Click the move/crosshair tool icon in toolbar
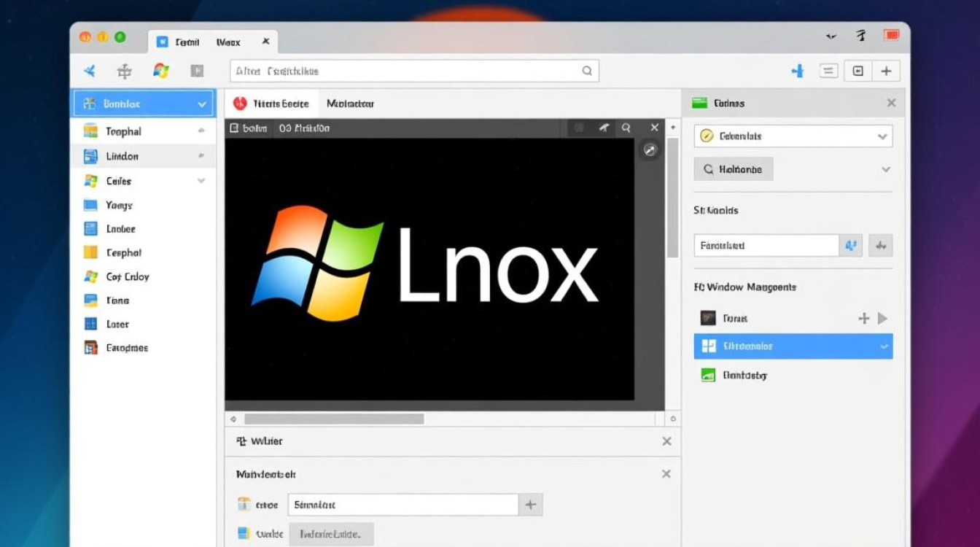The image size is (980, 547). tap(124, 71)
